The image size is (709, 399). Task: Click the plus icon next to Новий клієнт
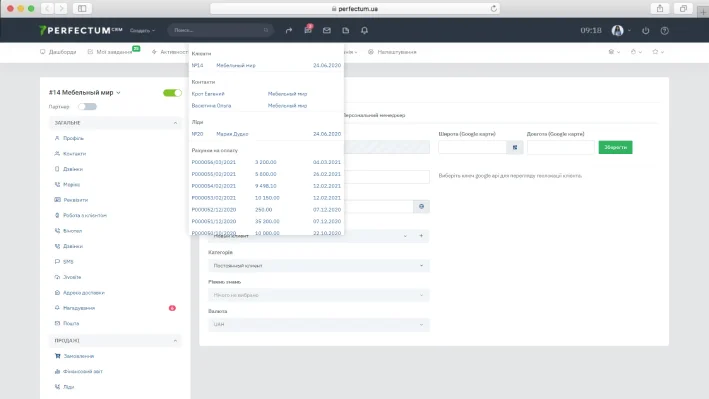coord(421,236)
